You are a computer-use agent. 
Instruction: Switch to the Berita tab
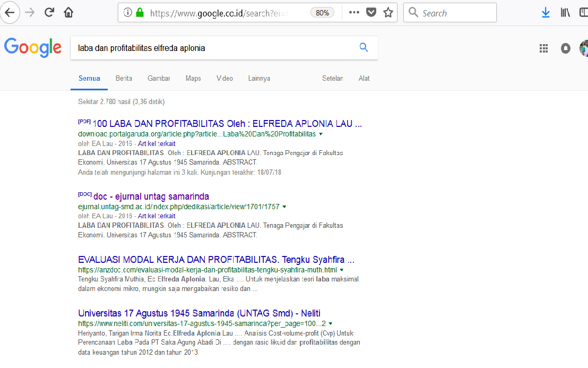[x=124, y=79]
